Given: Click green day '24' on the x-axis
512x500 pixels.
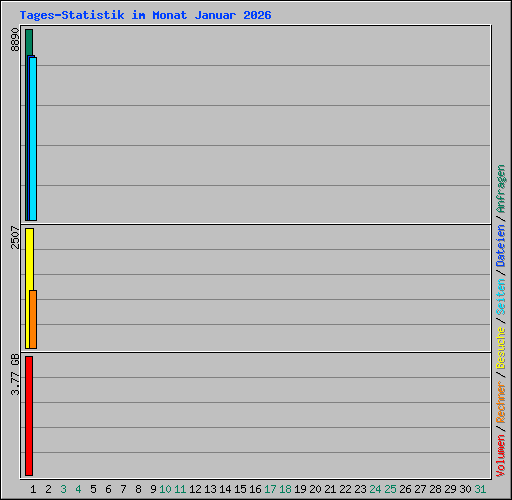Looking at the screenshot, I should [375, 489].
